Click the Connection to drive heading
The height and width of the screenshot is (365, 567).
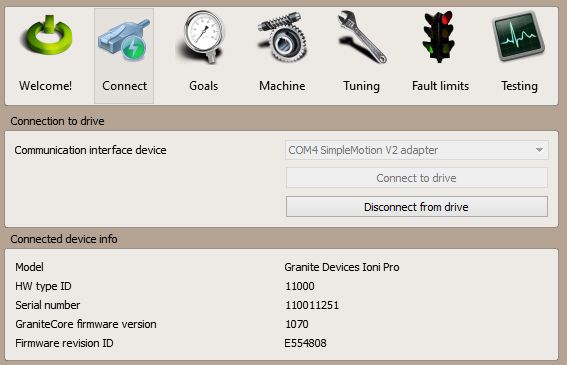pos(57,121)
